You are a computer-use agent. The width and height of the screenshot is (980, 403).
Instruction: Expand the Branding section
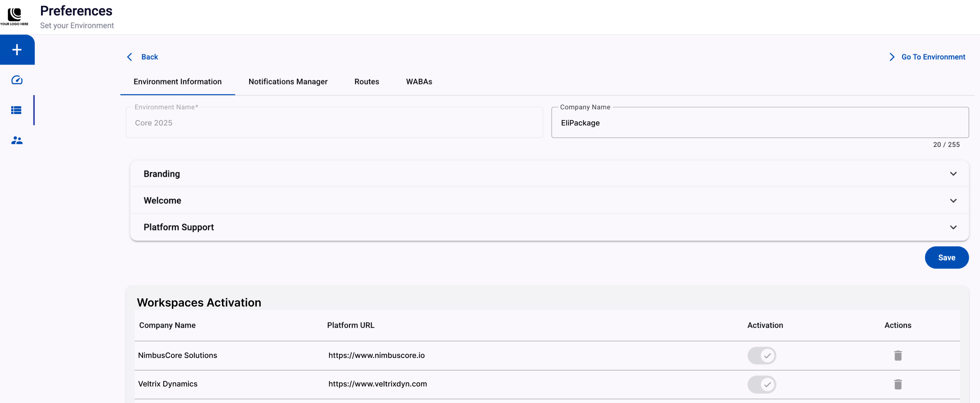(x=549, y=174)
